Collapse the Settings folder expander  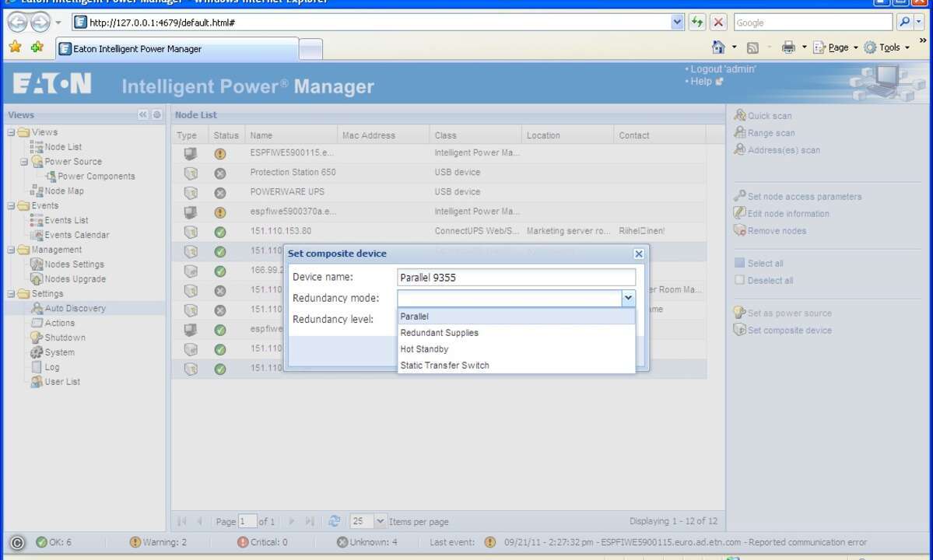pos(11,294)
